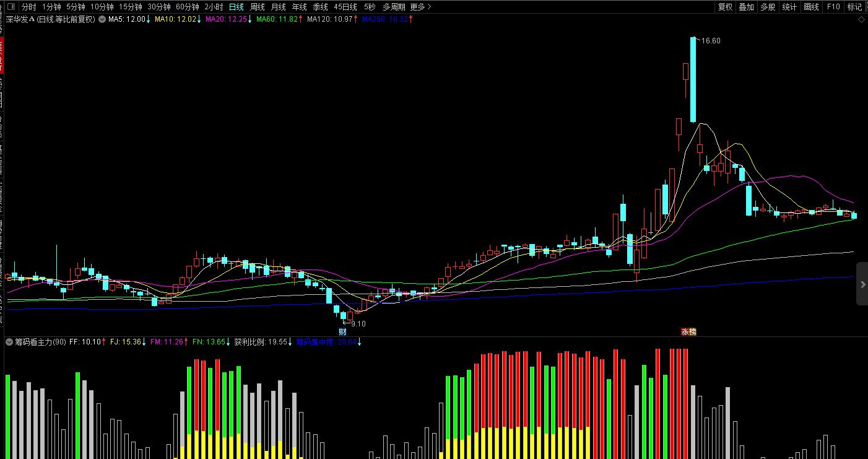Expand the 筹码看主力 indicator dropdown
The image size is (868, 459).
(9, 341)
